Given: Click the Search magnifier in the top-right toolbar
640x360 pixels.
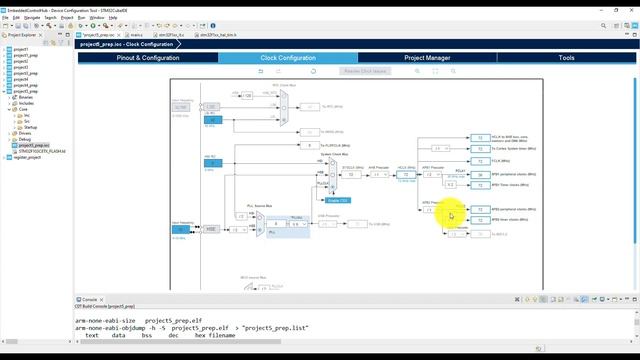Looking at the screenshot, I should [x=603, y=26].
